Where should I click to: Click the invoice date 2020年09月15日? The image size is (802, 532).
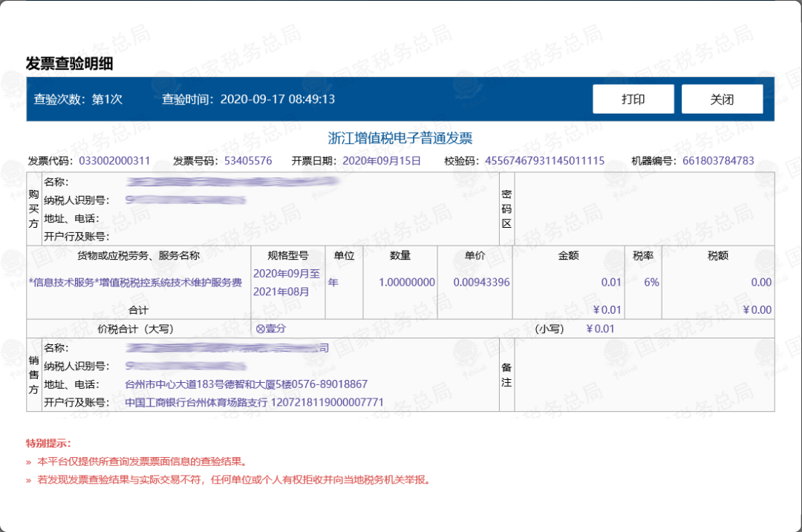382,161
